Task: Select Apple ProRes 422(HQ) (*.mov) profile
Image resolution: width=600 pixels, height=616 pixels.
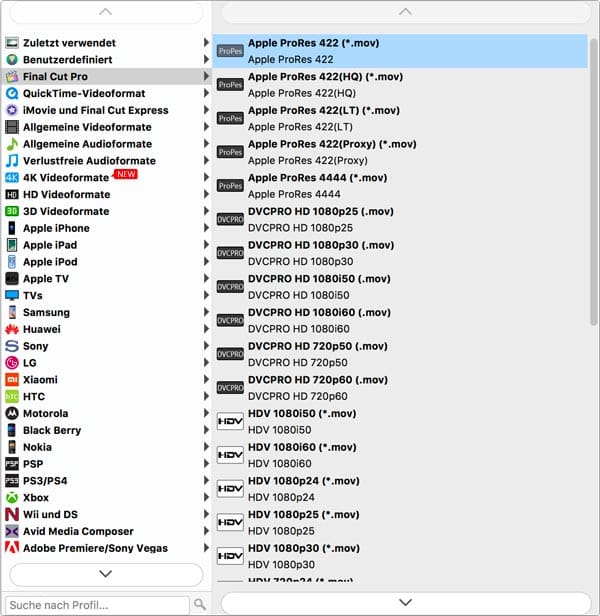Action: (400, 85)
